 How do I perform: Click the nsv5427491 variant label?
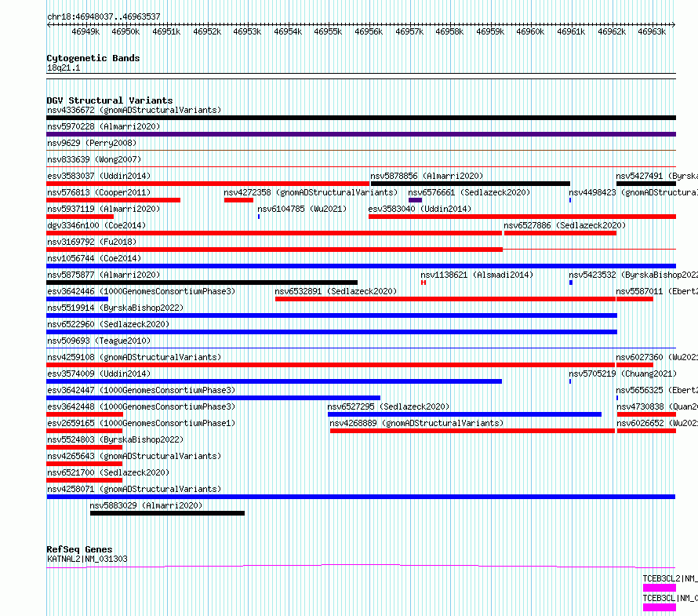[x=656, y=176]
